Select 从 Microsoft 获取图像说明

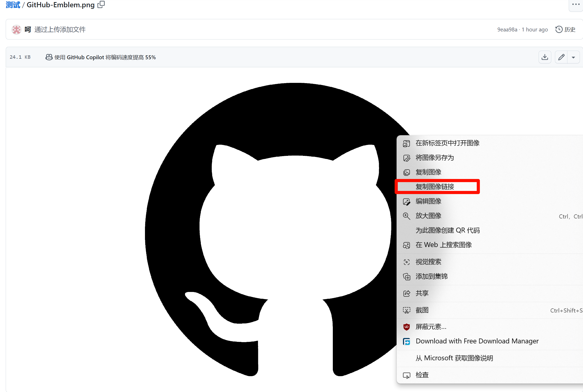(x=490, y=358)
